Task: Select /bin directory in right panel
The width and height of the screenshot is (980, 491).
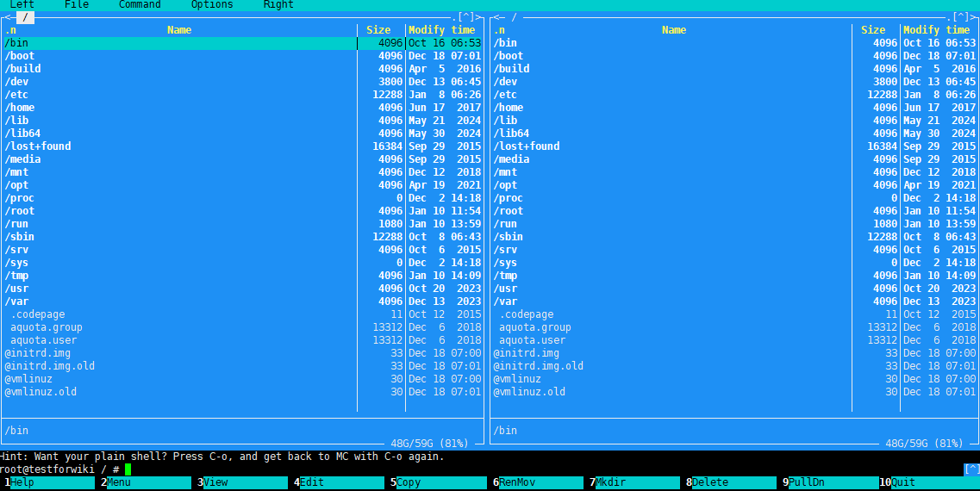Action: click(735, 43)
